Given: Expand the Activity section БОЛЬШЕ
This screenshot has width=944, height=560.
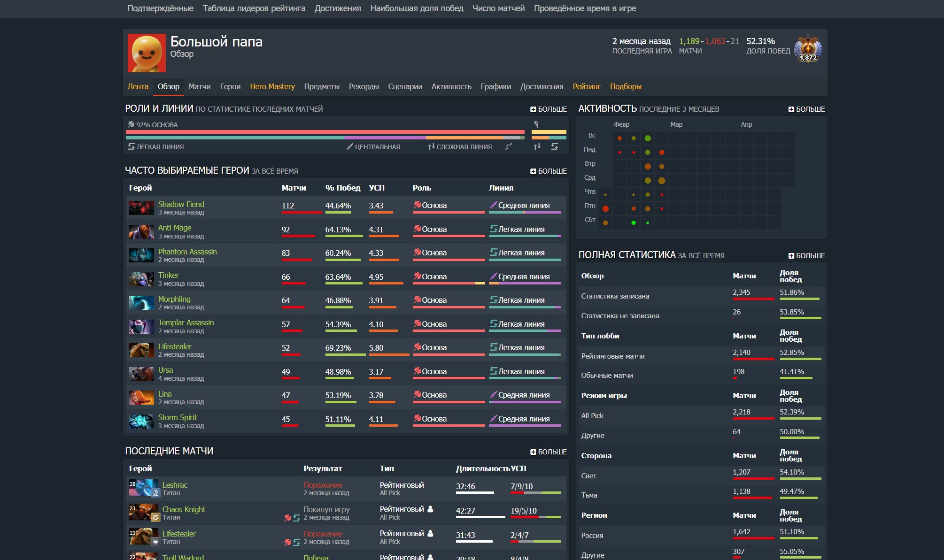Looking at the screenshot, I should click(806, 109).
